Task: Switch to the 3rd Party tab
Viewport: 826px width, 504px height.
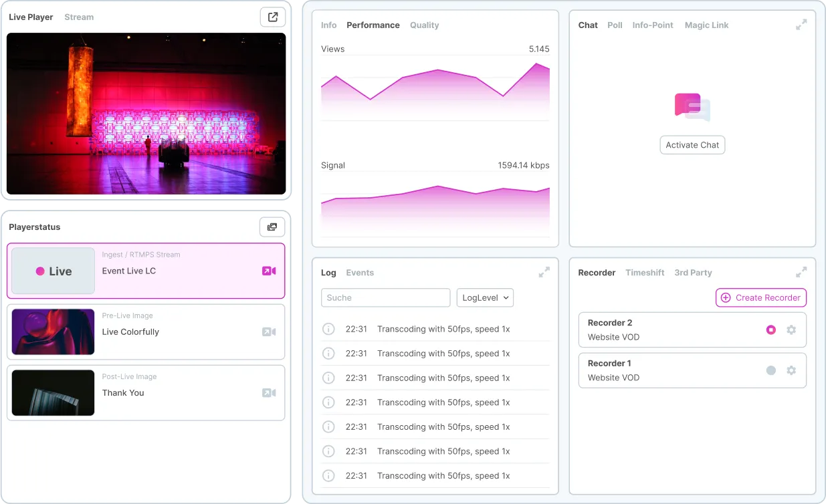Action: [x=693, y=273]
